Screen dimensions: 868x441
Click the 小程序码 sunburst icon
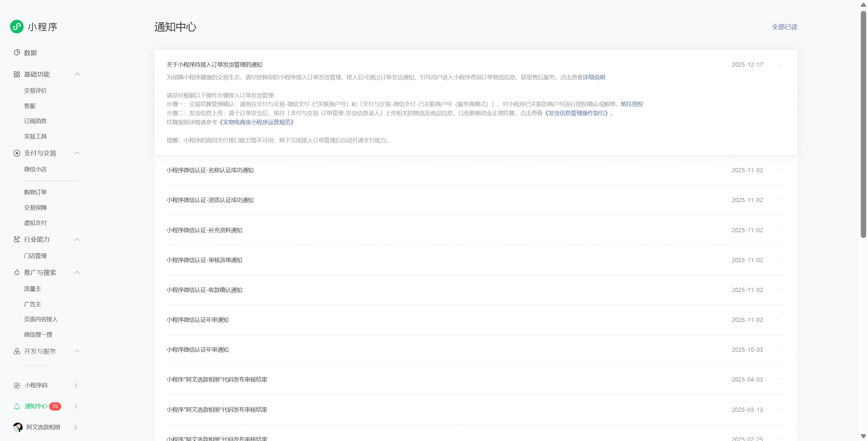17,385
